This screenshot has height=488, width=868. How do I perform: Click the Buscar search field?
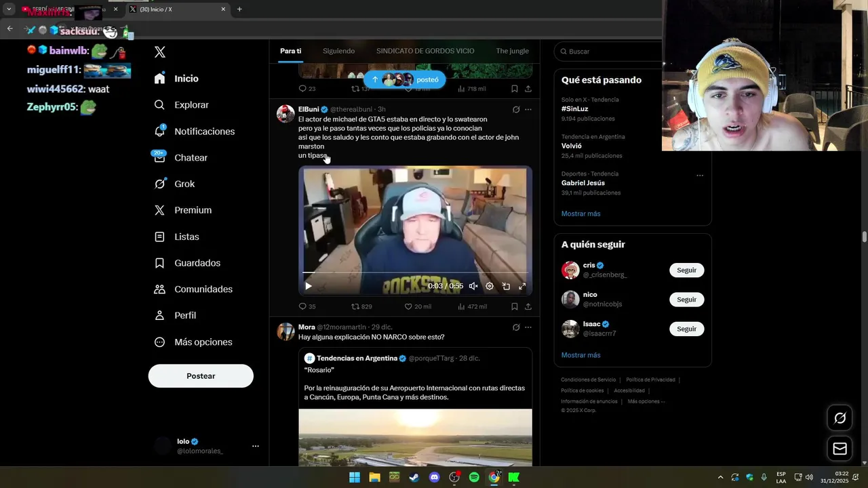pyautogui.click(x=608, y=52)
